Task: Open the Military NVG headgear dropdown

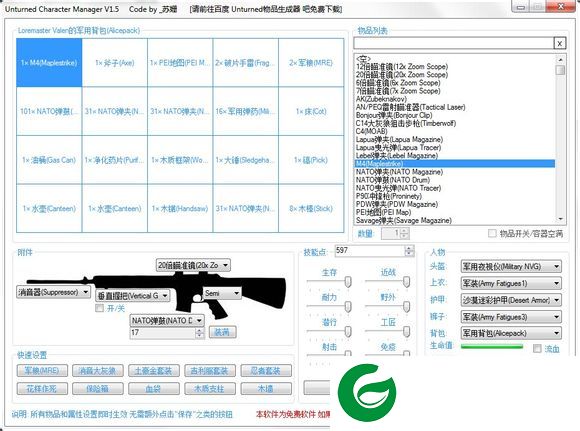Action: point(511,266)
